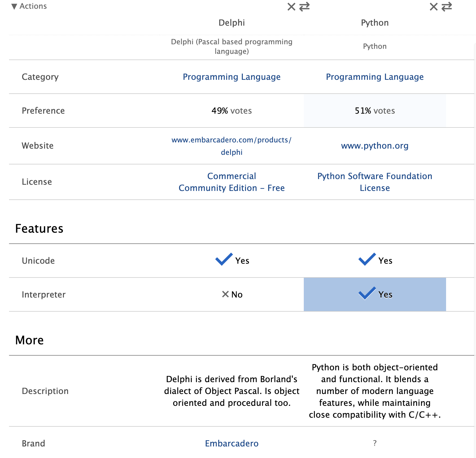Click Python's 51% votes preference cell
476x458 pixels.
click(x=375, y=111)
